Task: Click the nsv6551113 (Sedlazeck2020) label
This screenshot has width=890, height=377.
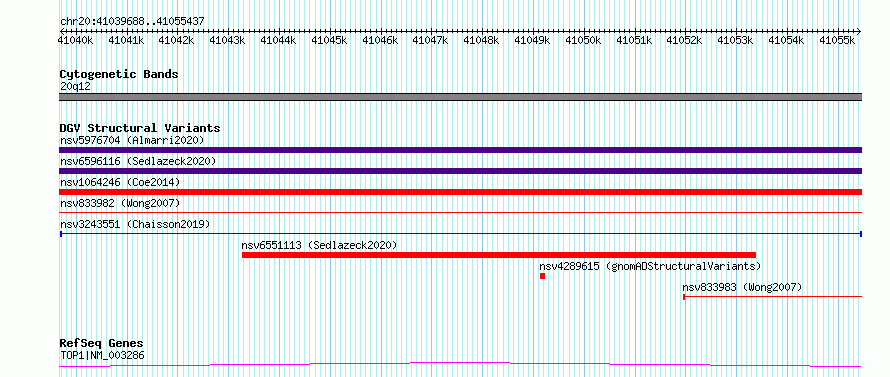Action: tap(319, 245)
